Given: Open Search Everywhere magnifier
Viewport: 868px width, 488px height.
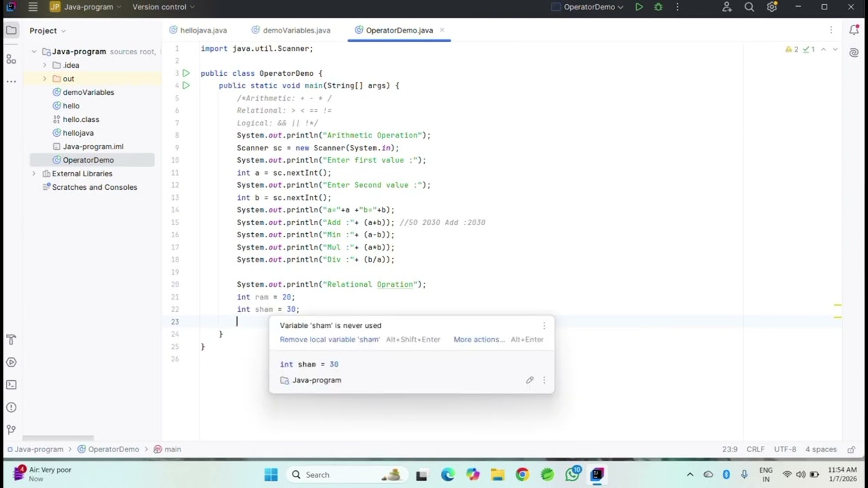Looking at the screenshot, I should coord(749,7).
